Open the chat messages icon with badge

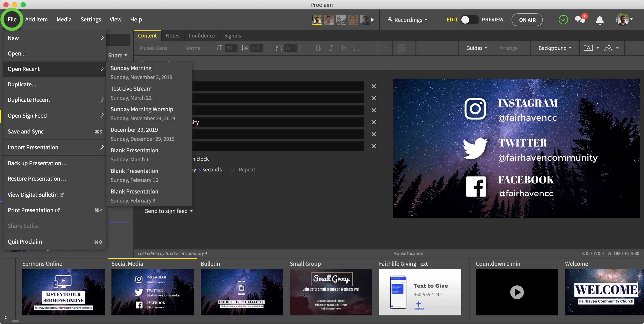pyautogui.click(x=580, y=19)
